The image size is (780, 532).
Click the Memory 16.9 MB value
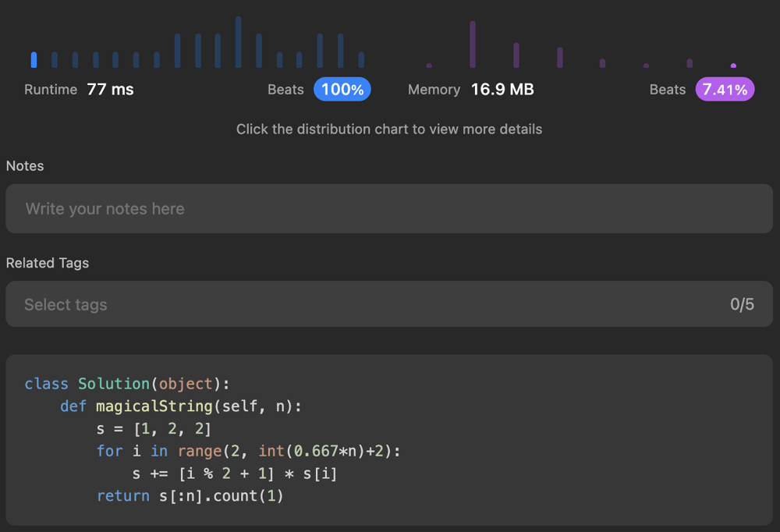tap(502, 90)
